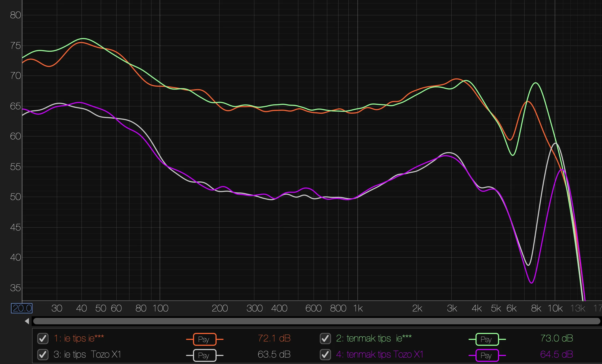The height and width of the screenshot is (364, 602).
Task: Click the 73.0 dB readout for trace 2
Action: click(x=556, y=338)
